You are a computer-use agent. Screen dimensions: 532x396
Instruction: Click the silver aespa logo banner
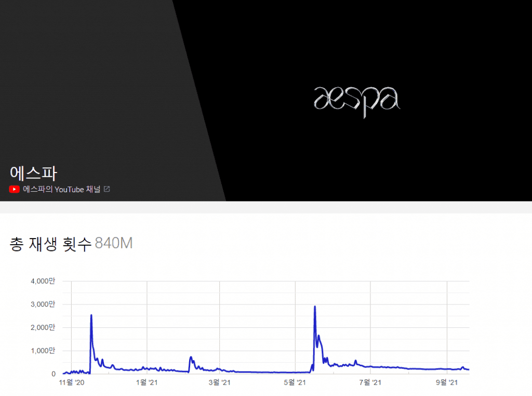(x=357, y=101)
